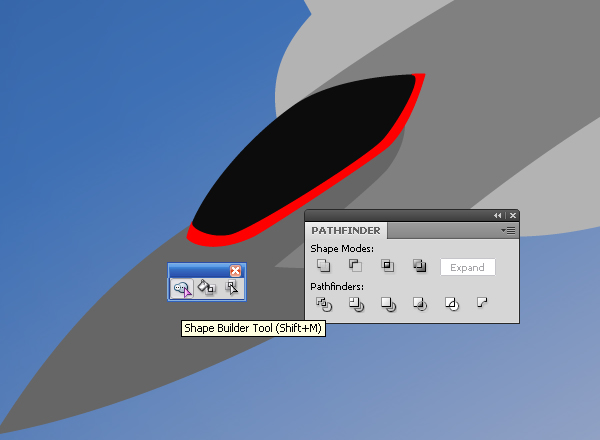Click the Outline pathfinder icon
Viewport: 600px width, 440px height.
tap(452, 305)
